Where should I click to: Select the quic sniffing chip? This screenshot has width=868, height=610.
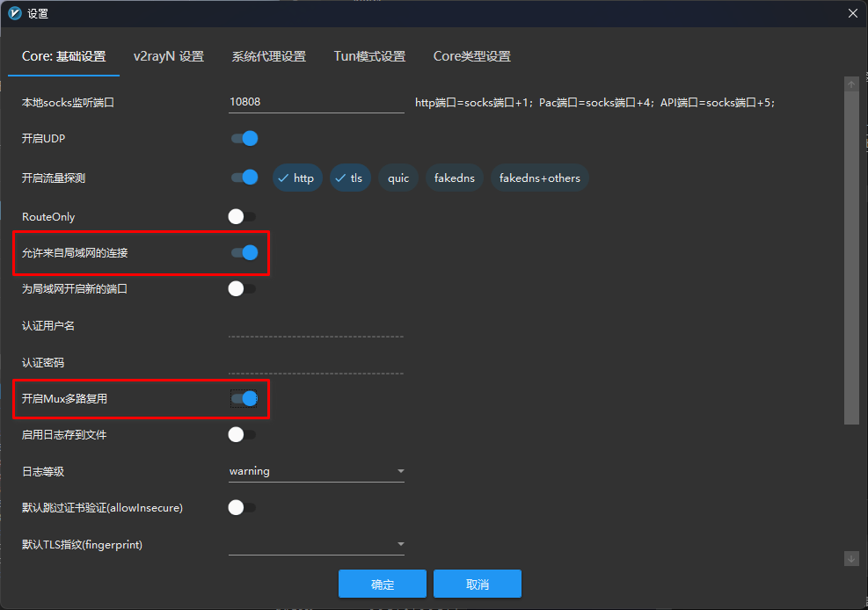tap(398, 178)
